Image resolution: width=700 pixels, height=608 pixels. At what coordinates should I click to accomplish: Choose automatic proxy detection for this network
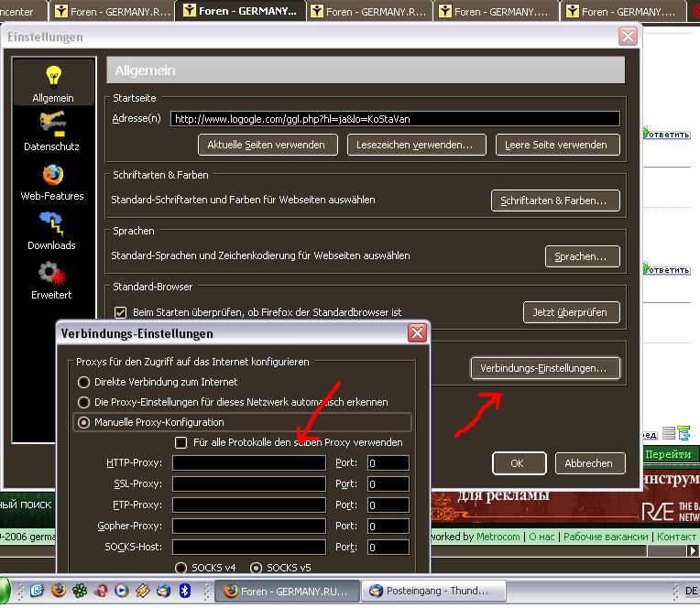tap(84, 402)
